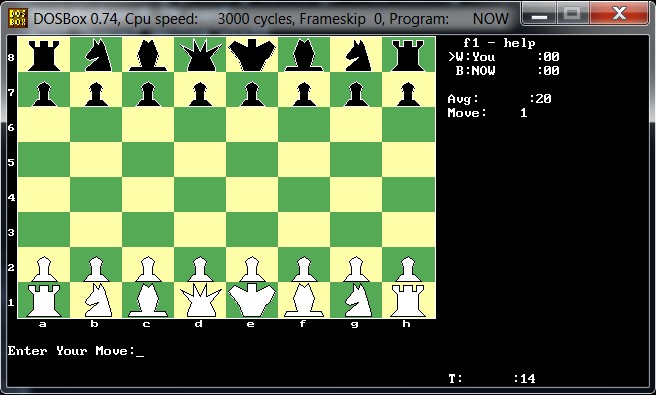Select the white pawn on d2
The image size is (656, 395).
(x=200, y=269)
